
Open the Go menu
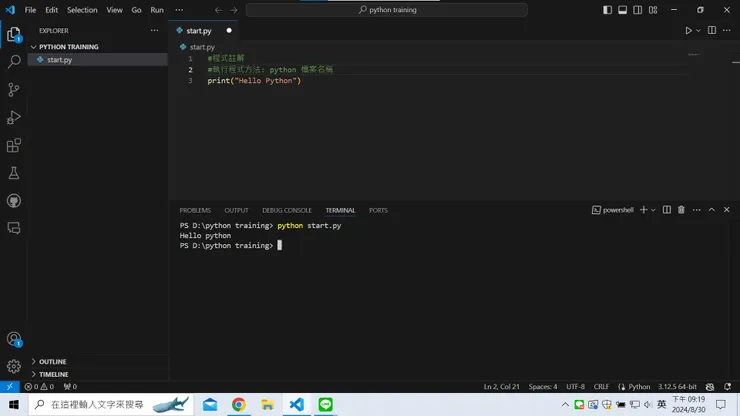point(136,10)
